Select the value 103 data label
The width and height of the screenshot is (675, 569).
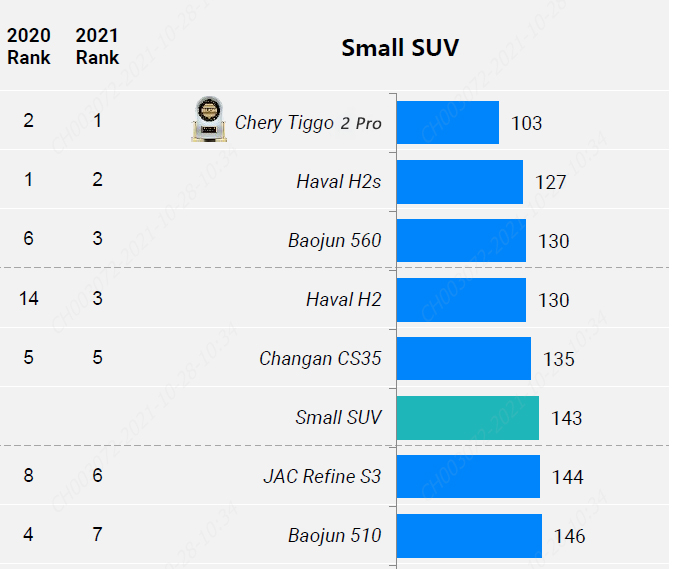526,124
